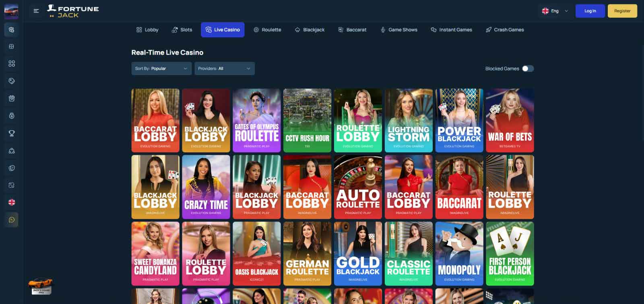The height and width of the screenshot is (304, 644).
Task: Open the money bag sidebar icon
Action: coord(11,116)
